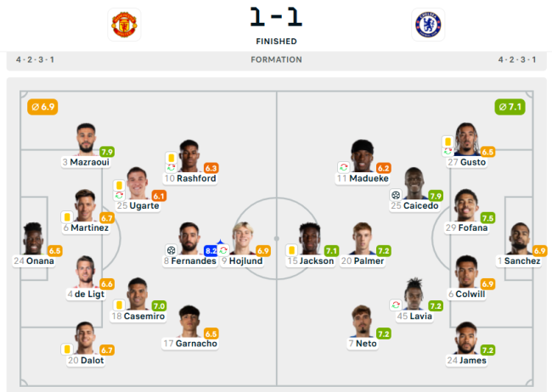
Task: Click the Garnacho name label
Action: point(190,344)
